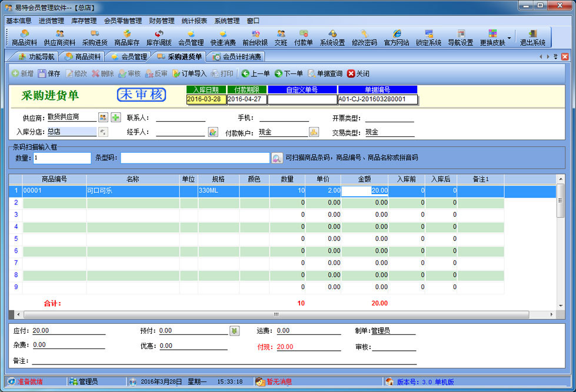The image size is (576, 392).
Task: Click the barcode search magnifier icon
Action: pyautogui.click(x=277, y=158)
